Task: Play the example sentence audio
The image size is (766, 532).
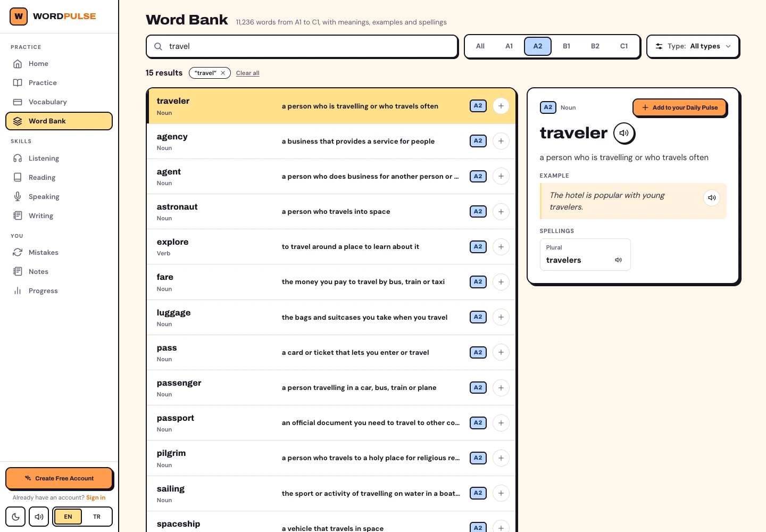Action: click(x=712, y=198)
